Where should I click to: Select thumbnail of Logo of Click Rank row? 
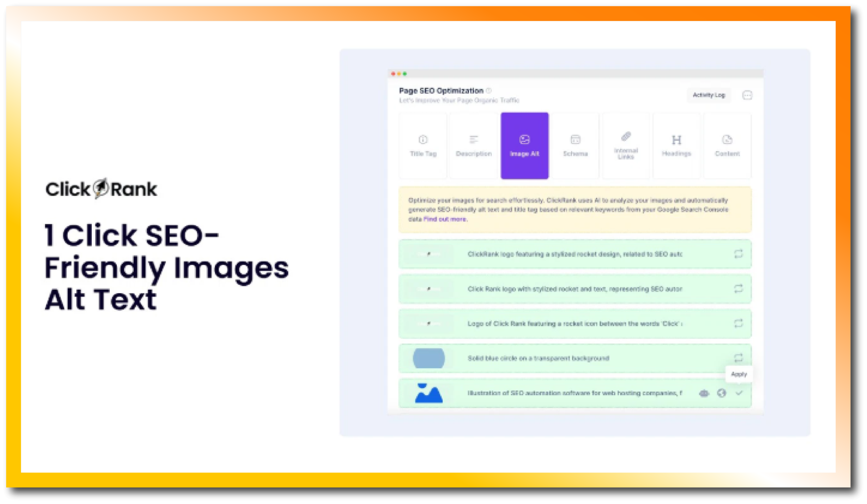(x=429, y=323)
